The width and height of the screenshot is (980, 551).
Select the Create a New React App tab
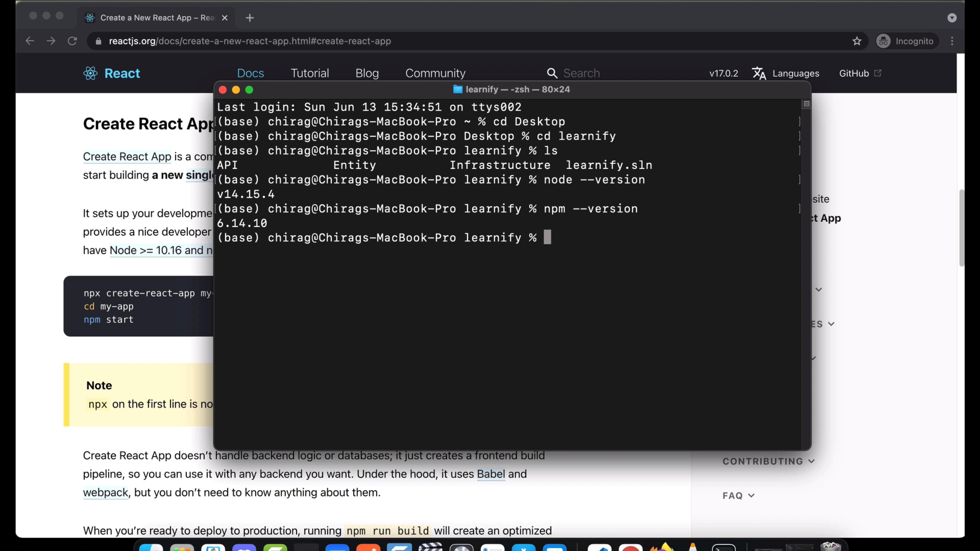(156, 18)
